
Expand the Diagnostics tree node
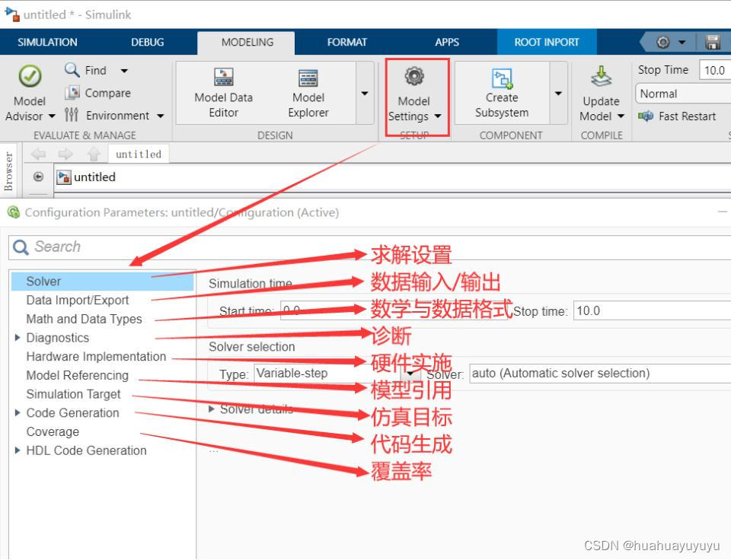(18, 337)
